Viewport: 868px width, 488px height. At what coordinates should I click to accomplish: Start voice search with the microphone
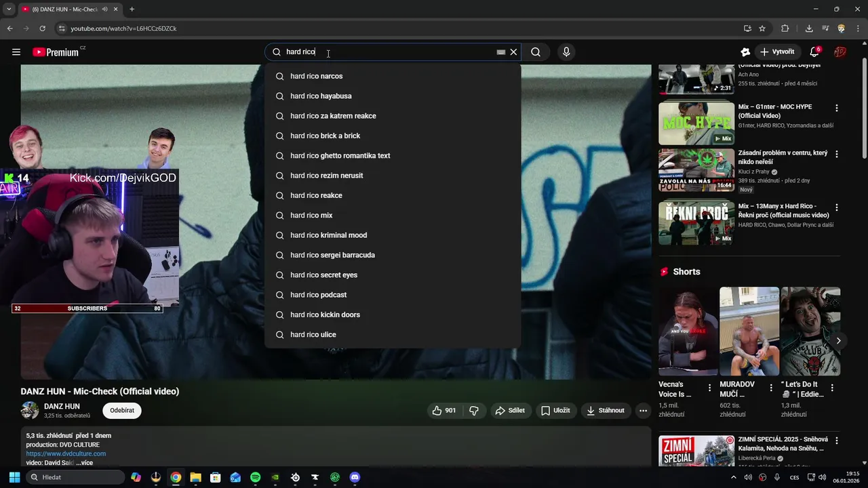[566, 52]
